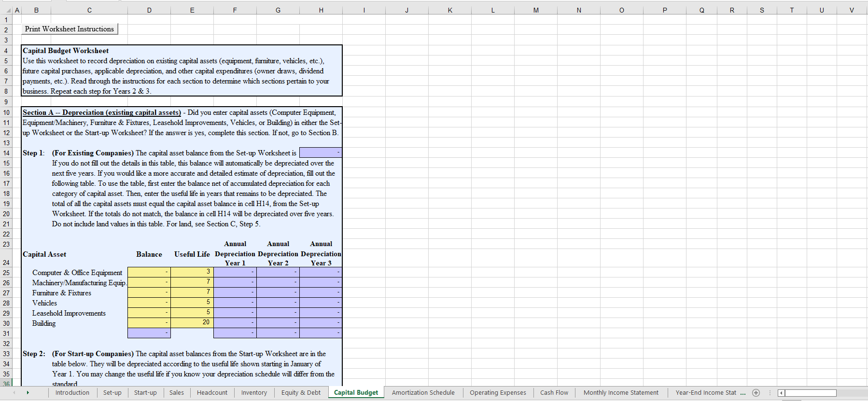Select column H header
The width and height of the screenshot is (868, 401).
point(321,10)
